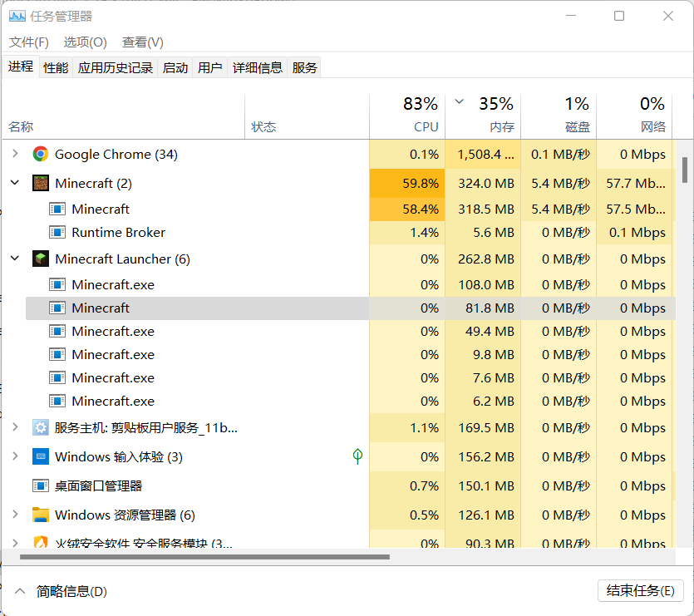Click the 0.1 Mbps network cell

(634, 232)
